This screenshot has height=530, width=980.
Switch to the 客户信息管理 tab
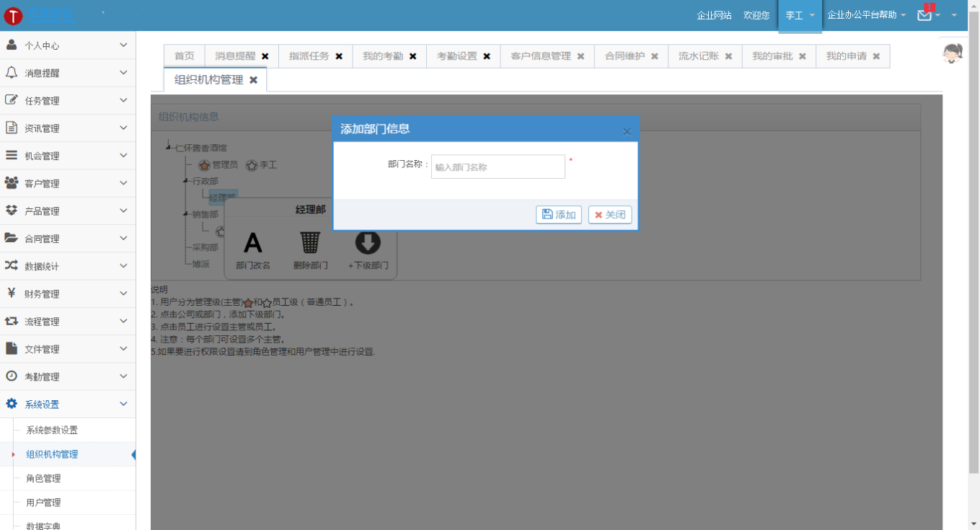coord(541,56)
